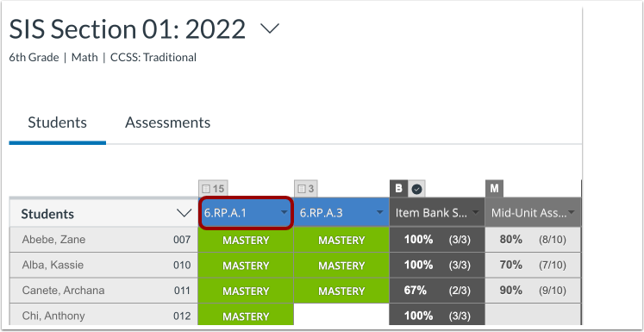Image resolution: width=644 pixels, height=332 pixels.
Task: Open the 6.RP.A.1 standard dropdown arrow
Action: [284, 213]
